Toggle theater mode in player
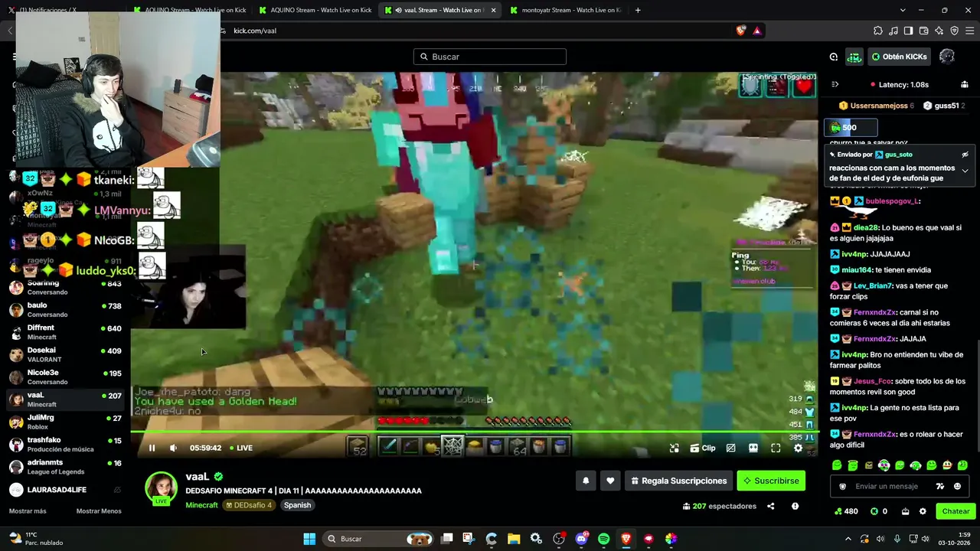 (x=753, y=448)
